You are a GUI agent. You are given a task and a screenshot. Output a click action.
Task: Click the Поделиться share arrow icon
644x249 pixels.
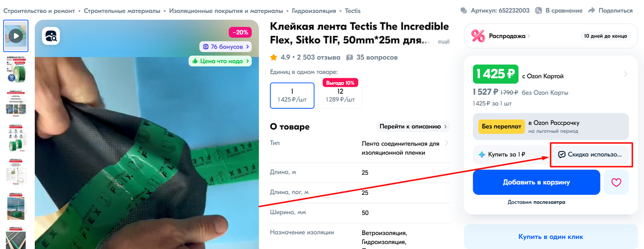tap(592, 10)
